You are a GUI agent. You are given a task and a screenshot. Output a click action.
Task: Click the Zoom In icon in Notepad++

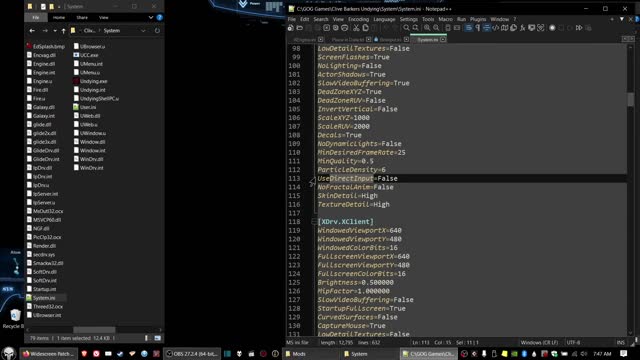[427, 28]
